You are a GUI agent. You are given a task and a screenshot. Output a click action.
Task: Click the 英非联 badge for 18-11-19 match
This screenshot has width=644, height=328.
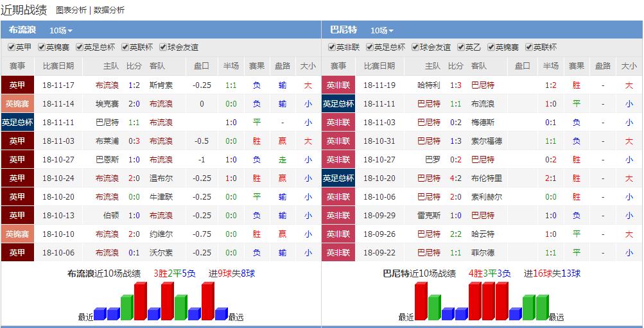tap(338, 85)
